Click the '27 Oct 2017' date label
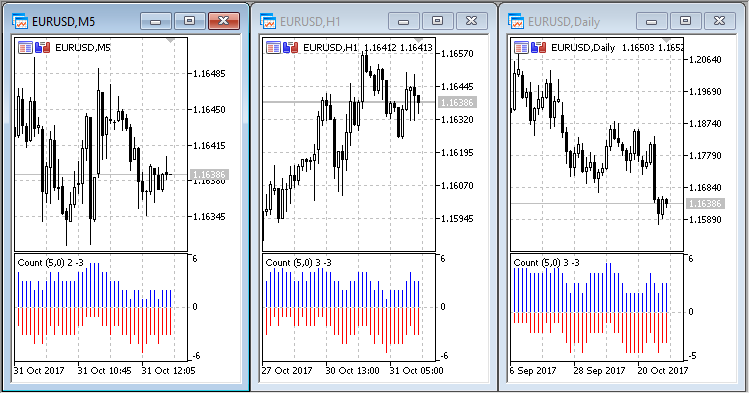 (287, 371)
